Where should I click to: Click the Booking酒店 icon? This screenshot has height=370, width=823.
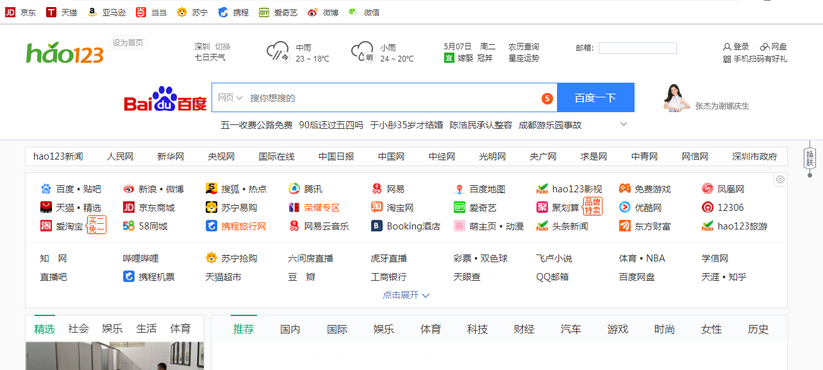[377, 226]
